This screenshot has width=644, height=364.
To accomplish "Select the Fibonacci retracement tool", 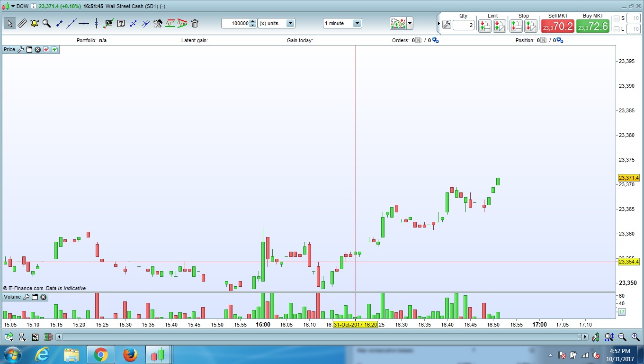I will coord(108,23).
